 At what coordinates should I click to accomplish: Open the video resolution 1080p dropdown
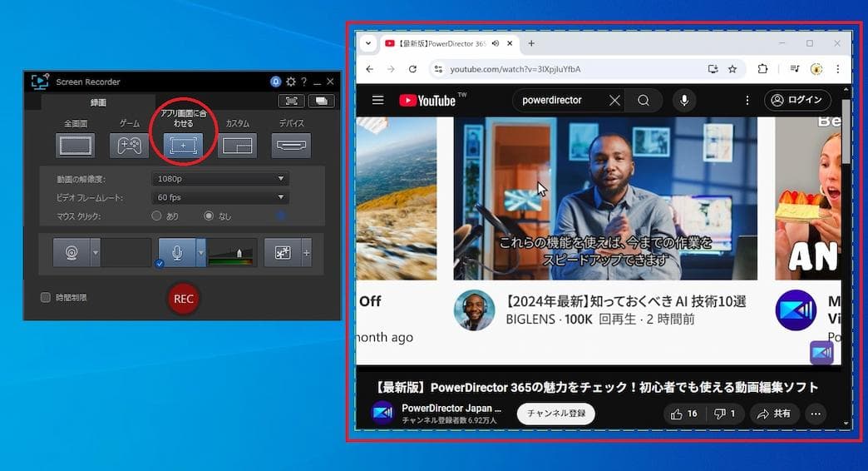click(x=220, y=178)
